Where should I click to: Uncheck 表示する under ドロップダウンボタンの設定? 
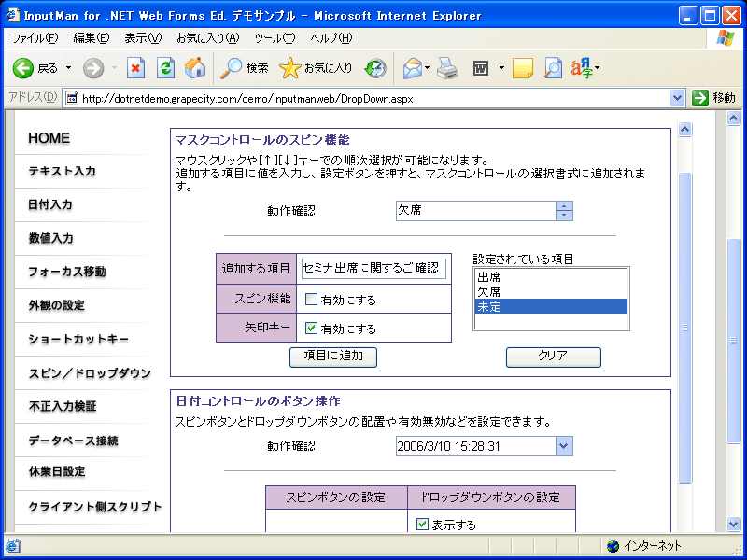422,523
